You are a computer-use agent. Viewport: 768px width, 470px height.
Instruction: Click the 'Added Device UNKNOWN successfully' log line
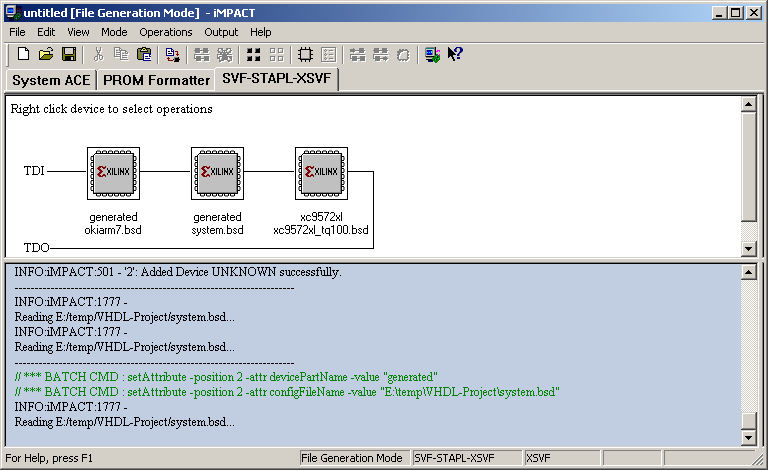pyautogui.click(x=178, y=272)
